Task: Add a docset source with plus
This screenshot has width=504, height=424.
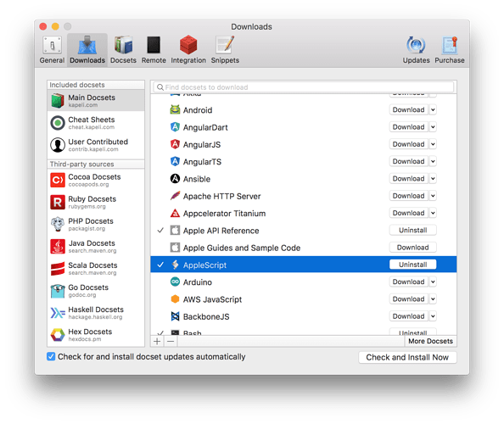Action: click(x=157, y=341)
